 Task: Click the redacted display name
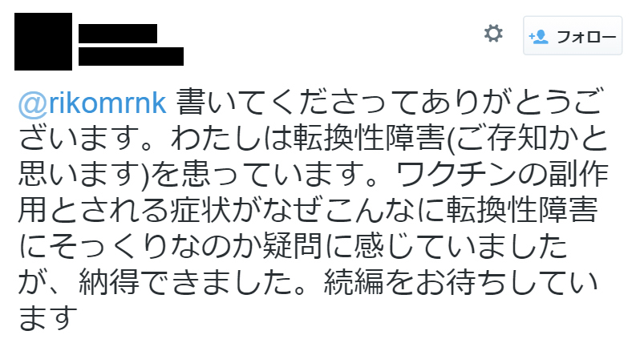click(x=117, y=33)
